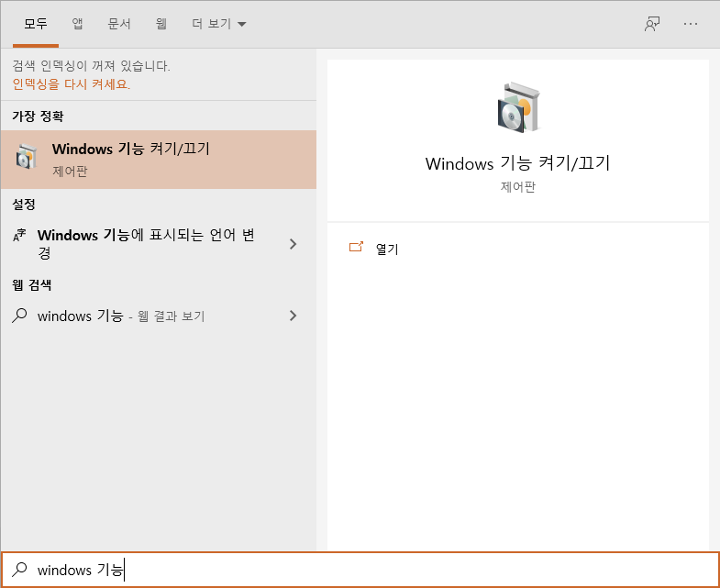The width and height of the screenshot is (720, 588).
Task: Expand arrow for windows 기능 web results
Action: pos(293,316)
